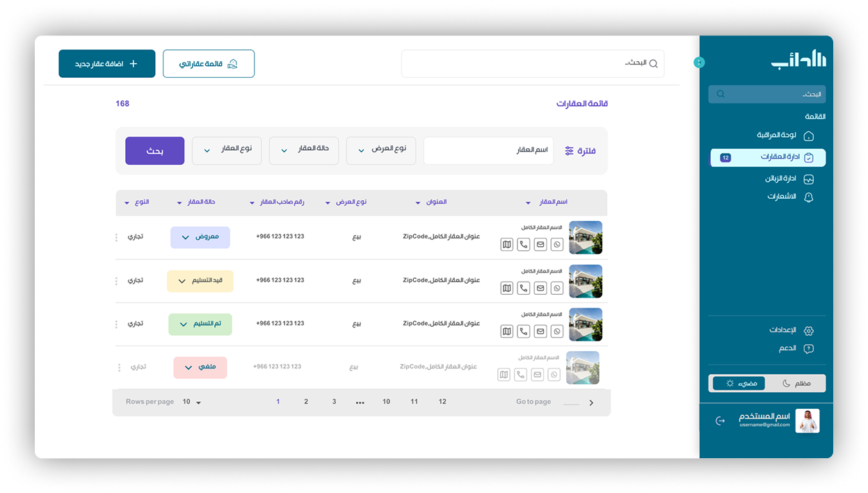Click the اضافة عقار جديد button
The height and width of the screenshot is (493, 868).
point(107,64)
